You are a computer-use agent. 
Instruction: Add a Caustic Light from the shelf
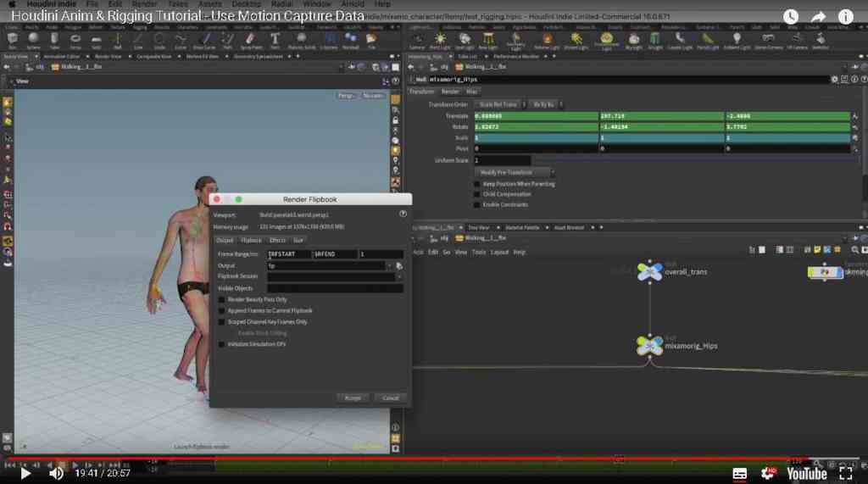point(680,40)
